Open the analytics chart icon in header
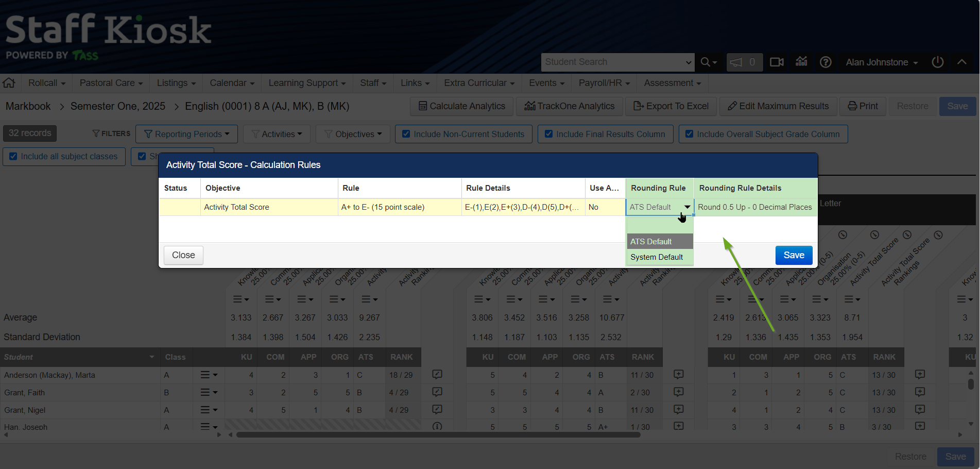Viewport: 980px width, 469px height. (801, 61)
